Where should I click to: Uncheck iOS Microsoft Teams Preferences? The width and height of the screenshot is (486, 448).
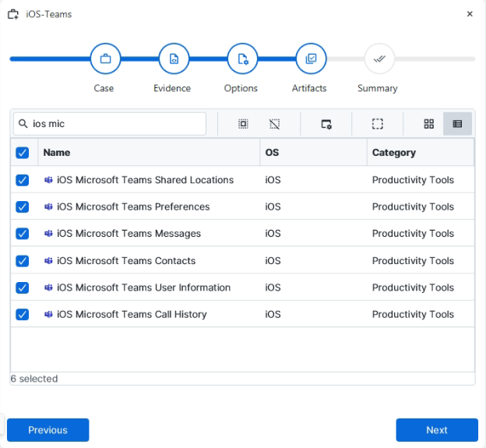point(23,206)
